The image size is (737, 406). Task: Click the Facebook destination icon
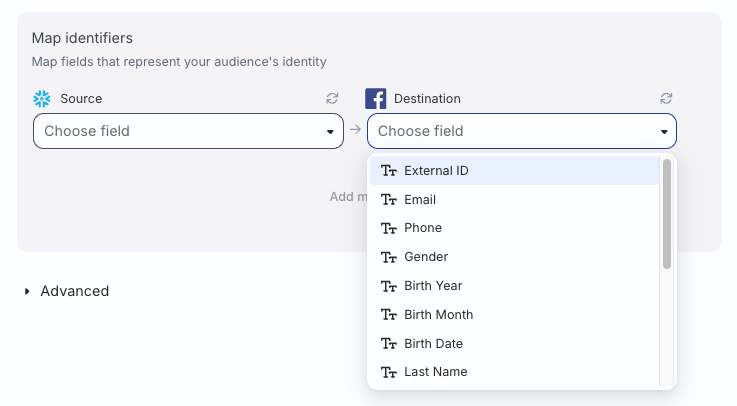tap(376, 99)
